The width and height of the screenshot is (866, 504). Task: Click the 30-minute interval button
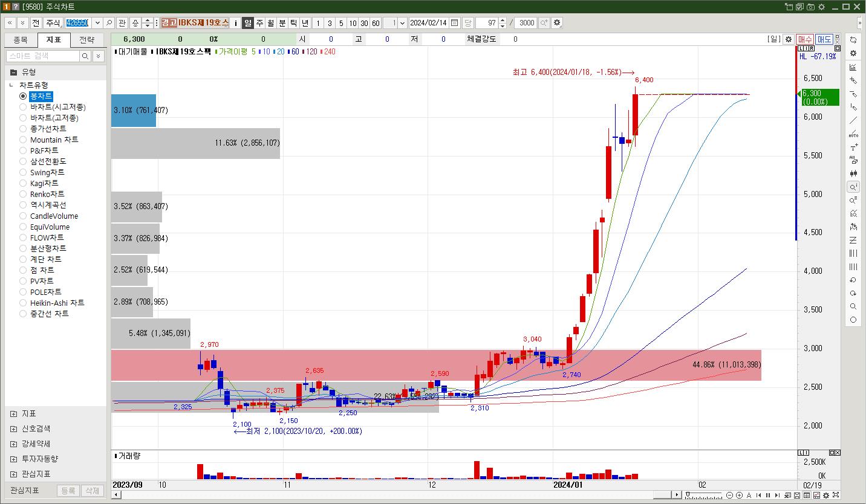364,23
